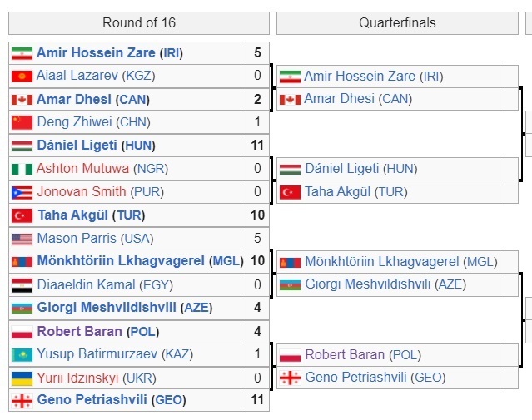
Task: Click the China flag beside Deng Zhiwei
Action: point(22,122)
